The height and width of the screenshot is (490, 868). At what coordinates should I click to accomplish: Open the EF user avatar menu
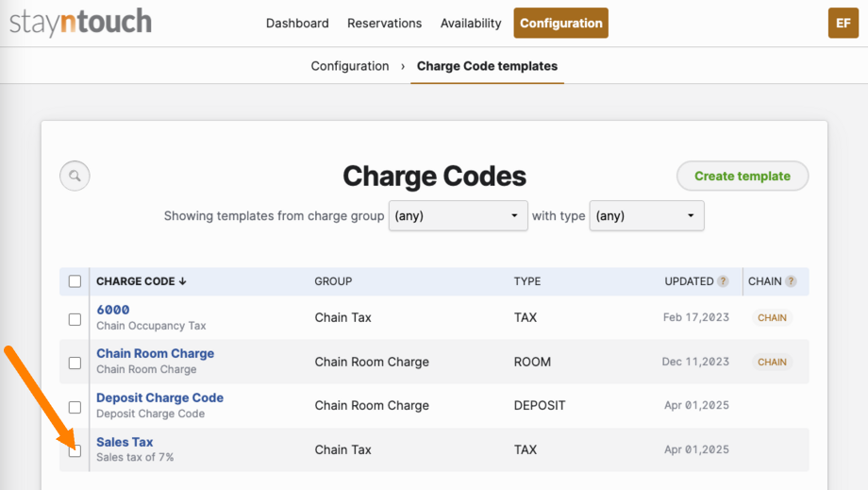click(843, 24)
